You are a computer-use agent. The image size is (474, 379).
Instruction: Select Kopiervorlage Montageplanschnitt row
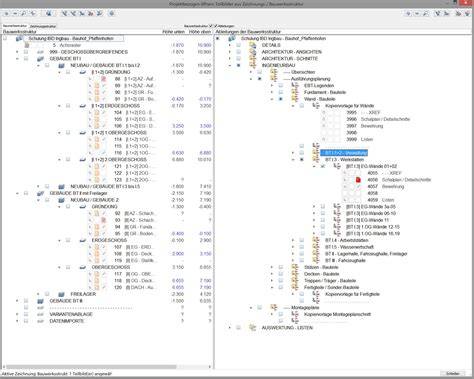(337, 314)
